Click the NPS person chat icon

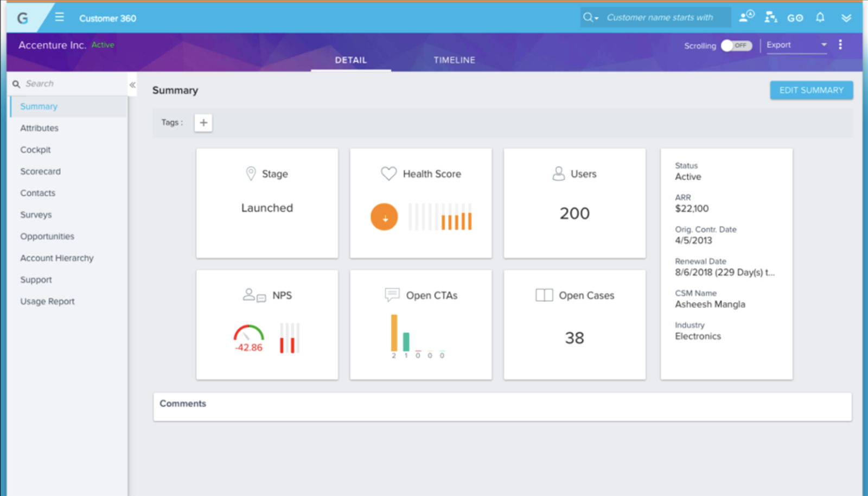click(254, 295)
